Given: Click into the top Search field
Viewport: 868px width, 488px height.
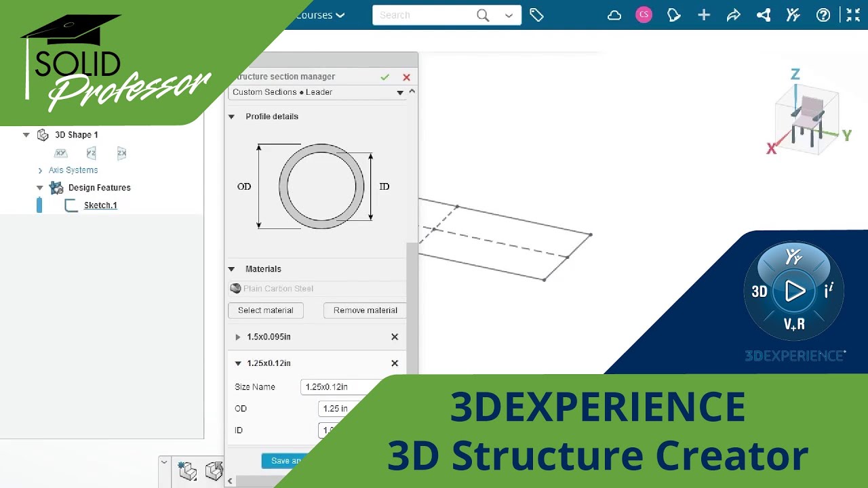Looking at the screenshot, I should pos(424,15).
